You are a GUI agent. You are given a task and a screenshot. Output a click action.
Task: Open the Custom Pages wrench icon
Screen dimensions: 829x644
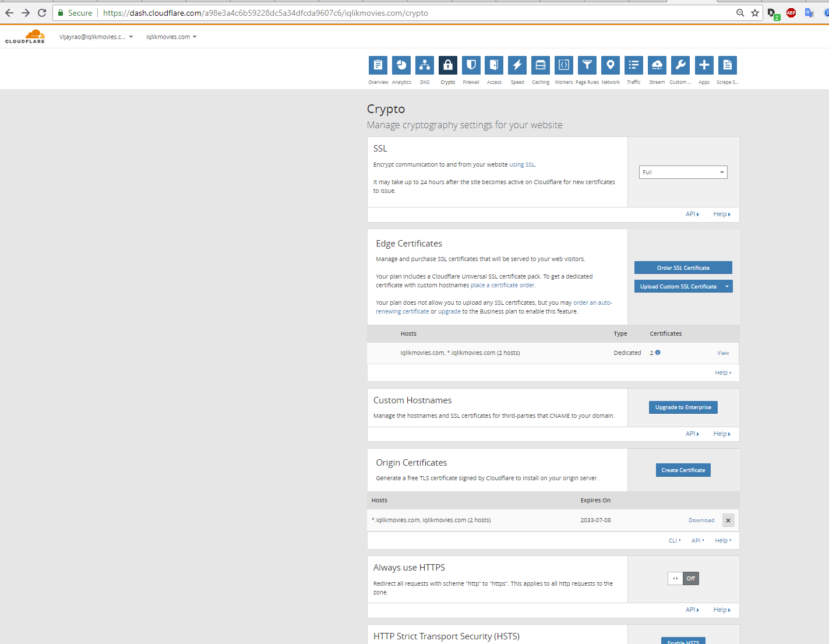[680, 65]
